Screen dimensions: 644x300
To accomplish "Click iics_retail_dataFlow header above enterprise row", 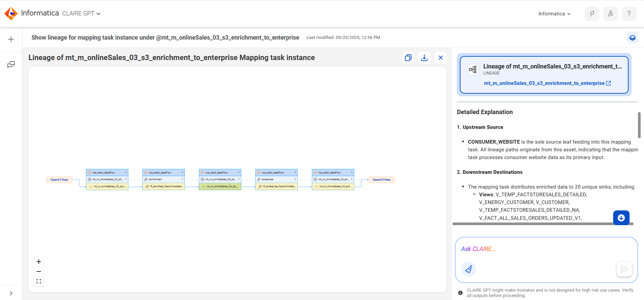I will (276, 172).
